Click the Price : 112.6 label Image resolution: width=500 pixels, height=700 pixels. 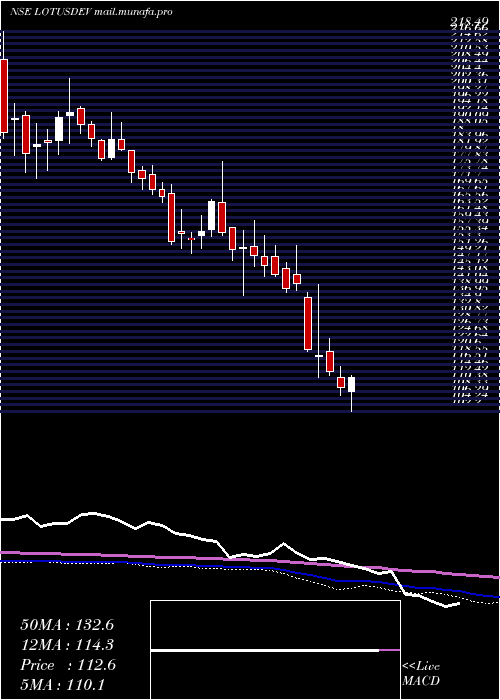tap(68, 665)
